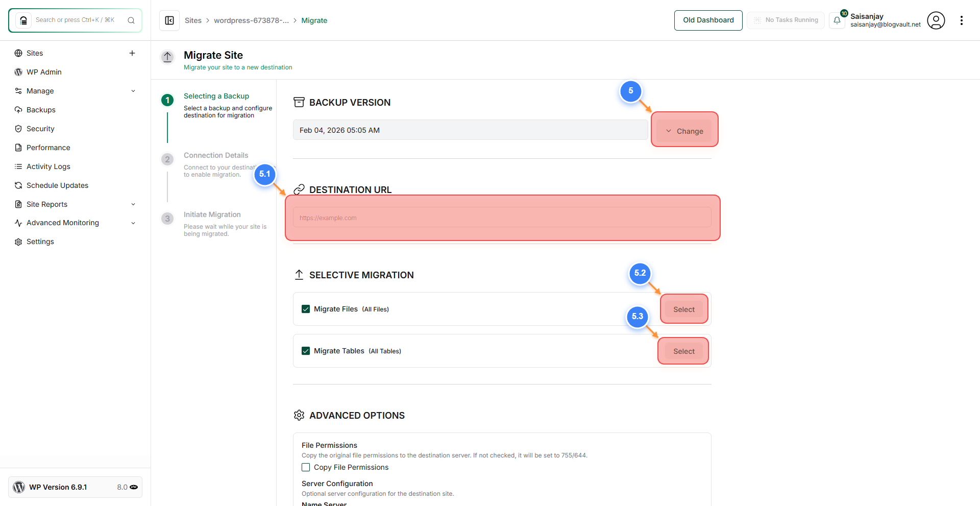This screenshot has height=506, width=980.
Task: Click the No Tasks Running button
Action: pyautogui.click(x=786, y=20)
